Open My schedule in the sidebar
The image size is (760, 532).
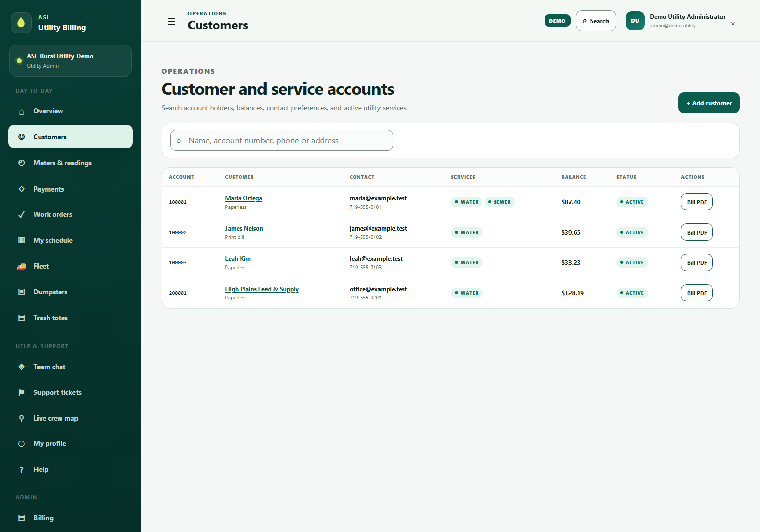[x=70, y=240]
